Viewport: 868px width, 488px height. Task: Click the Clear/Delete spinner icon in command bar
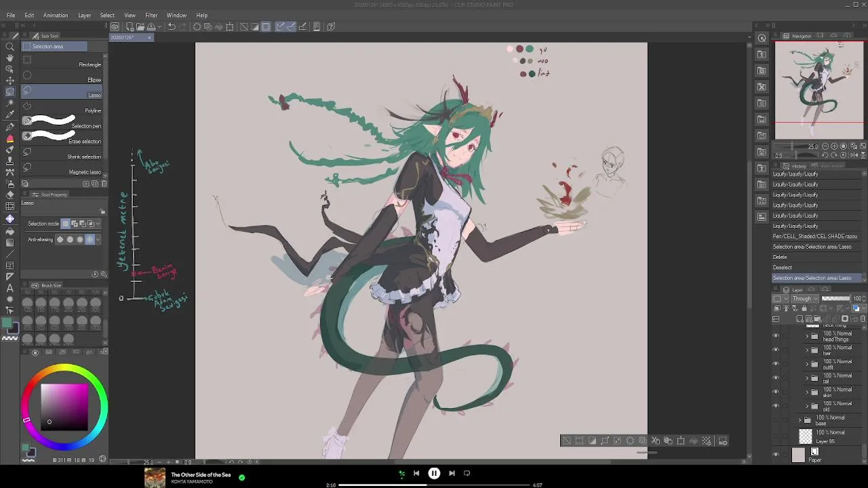pos(197,26)
